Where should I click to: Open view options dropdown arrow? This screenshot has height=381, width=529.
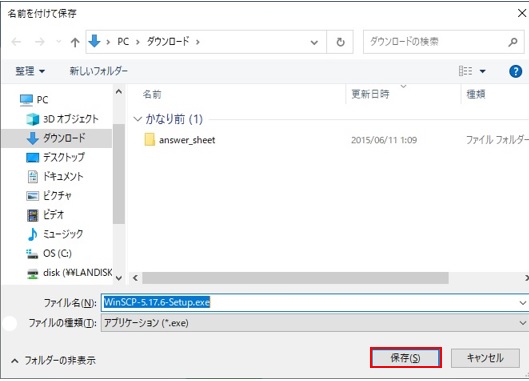click(x=482, y=71)
